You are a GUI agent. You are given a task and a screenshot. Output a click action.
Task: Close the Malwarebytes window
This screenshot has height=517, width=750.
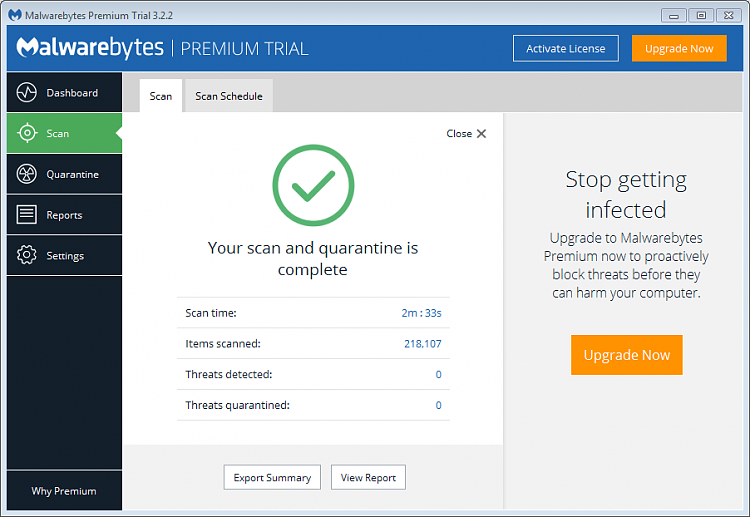728,16
